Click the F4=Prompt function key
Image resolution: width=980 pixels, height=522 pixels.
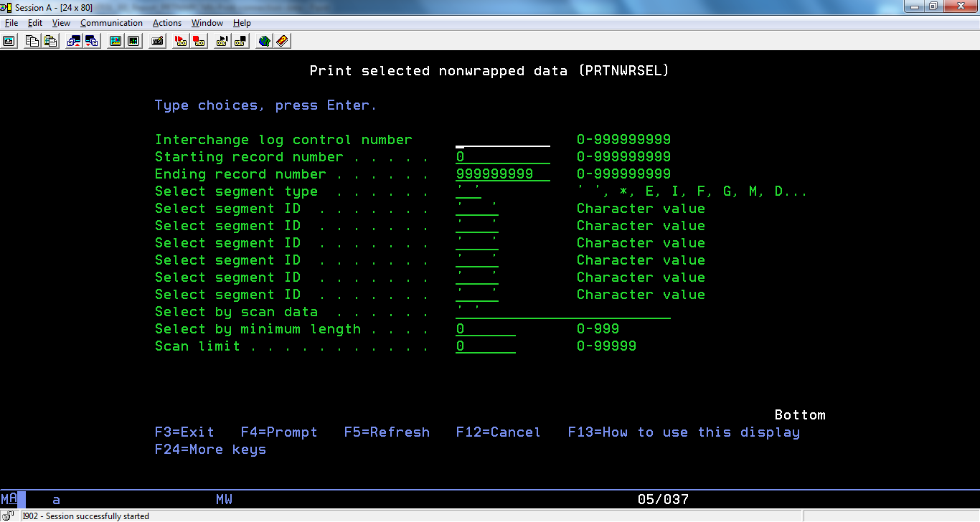point(279,432)
